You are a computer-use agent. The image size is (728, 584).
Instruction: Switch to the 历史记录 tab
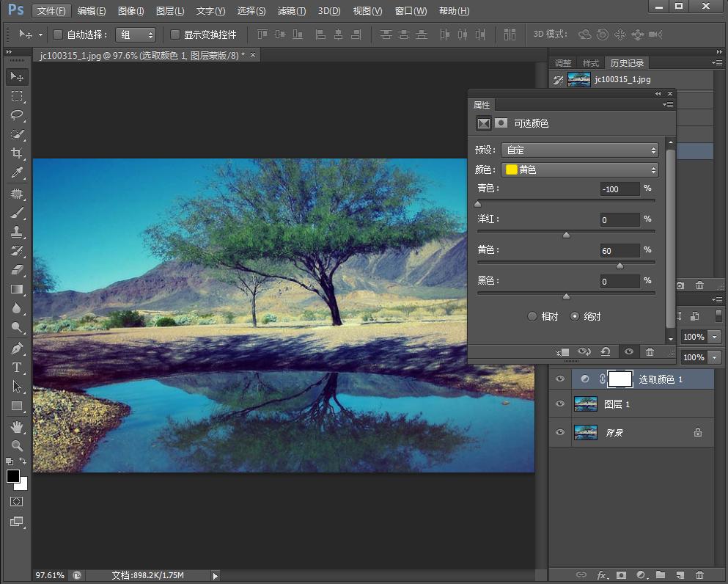tap(628, 63)
